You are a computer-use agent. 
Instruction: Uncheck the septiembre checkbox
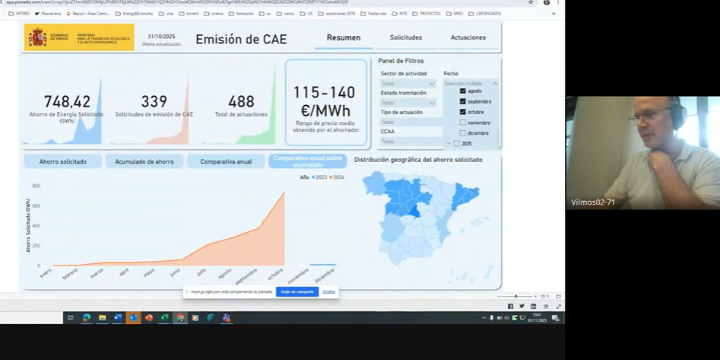(x=463, y=101)
